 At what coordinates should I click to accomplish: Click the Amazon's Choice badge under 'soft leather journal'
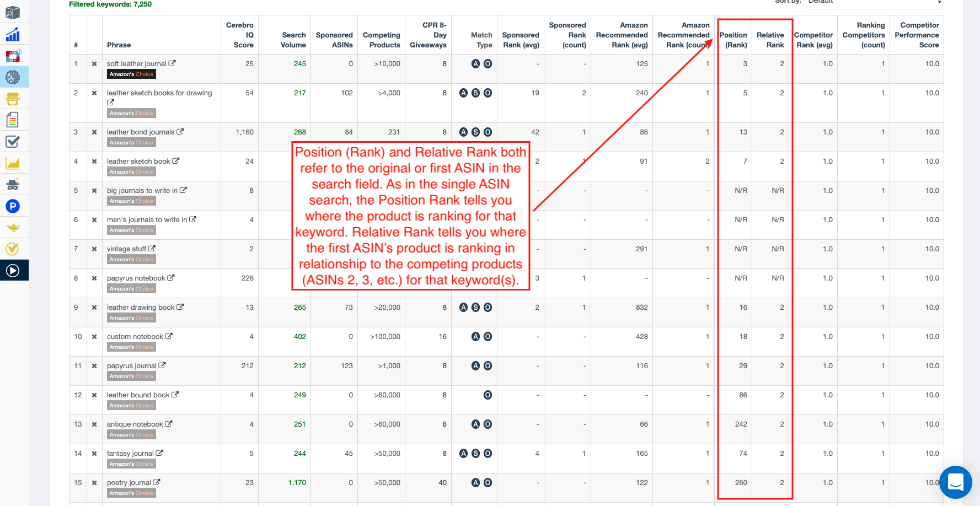[131, 74]
